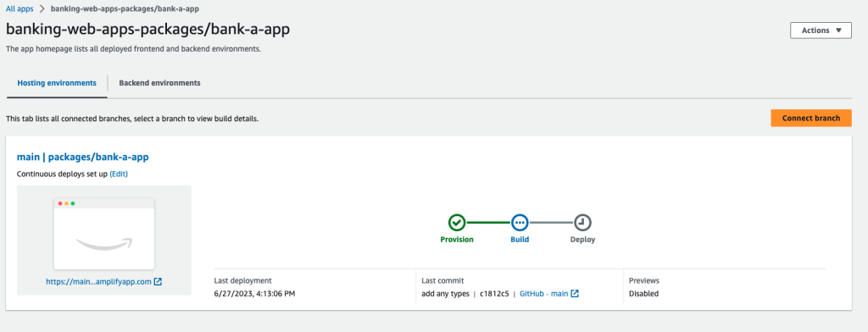This screenshot has height=332, width=868.
Task: Click commit message 'add any types'
Action: [445, 294]
